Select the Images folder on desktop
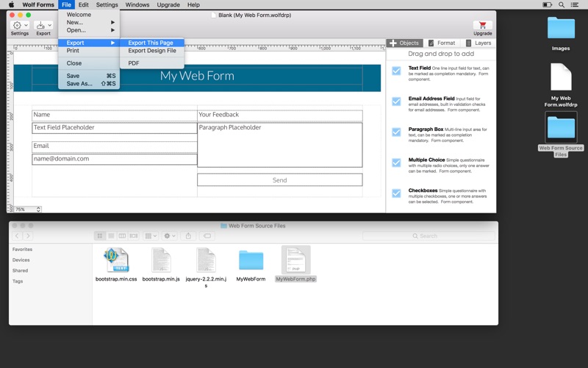This screenshot has height=368, width=588. tap(561, 28)
